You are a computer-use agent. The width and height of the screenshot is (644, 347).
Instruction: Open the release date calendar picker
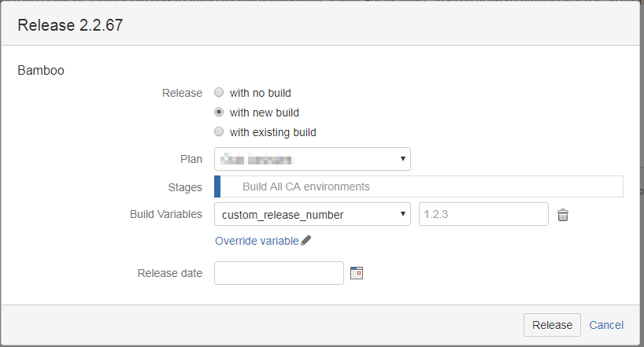(x=357, y=273)
